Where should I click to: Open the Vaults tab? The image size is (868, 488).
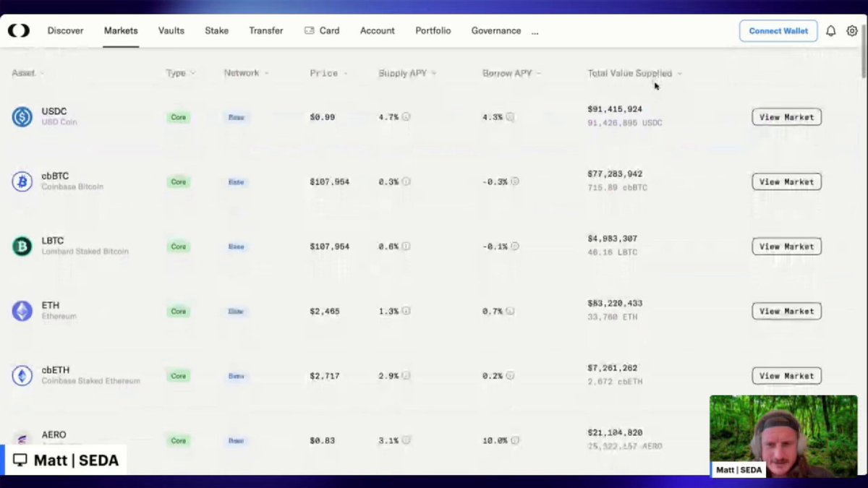point(171,31)
